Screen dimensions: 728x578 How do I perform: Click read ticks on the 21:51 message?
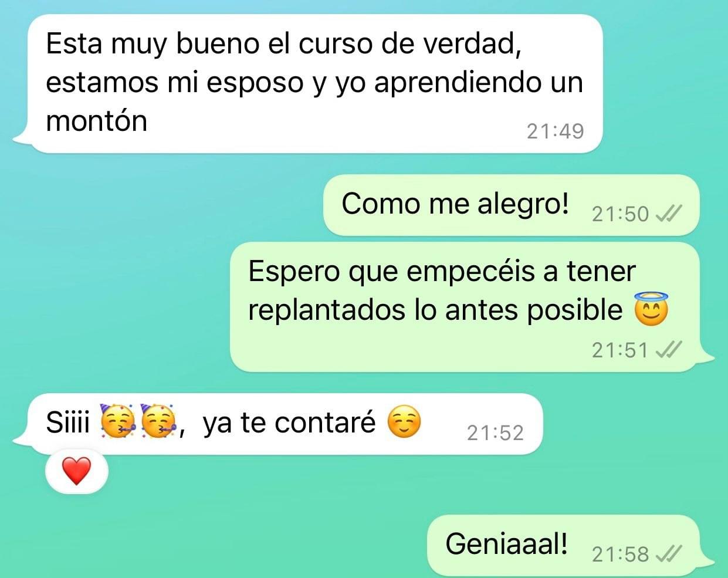click(668, 350)
